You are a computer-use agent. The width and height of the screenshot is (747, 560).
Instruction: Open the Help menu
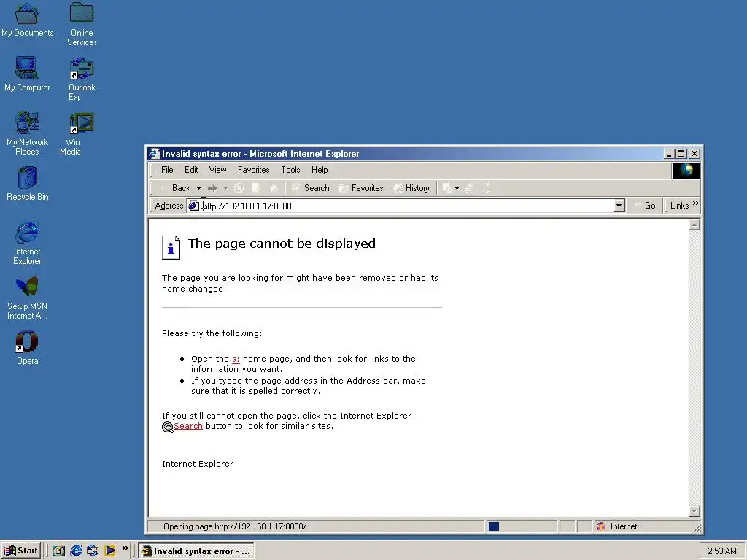[x=320, y=170]
